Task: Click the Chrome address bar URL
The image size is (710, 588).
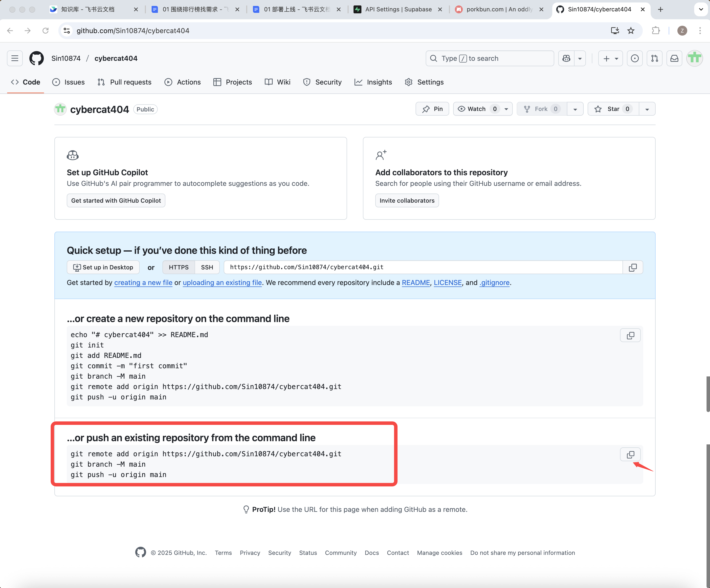Action: click(x=133, y=31)
